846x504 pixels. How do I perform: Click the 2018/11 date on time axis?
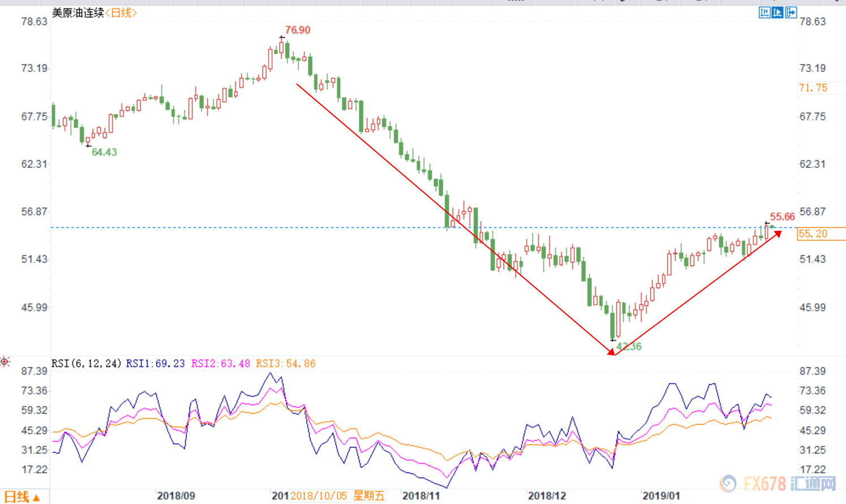(x=421, y=496)
